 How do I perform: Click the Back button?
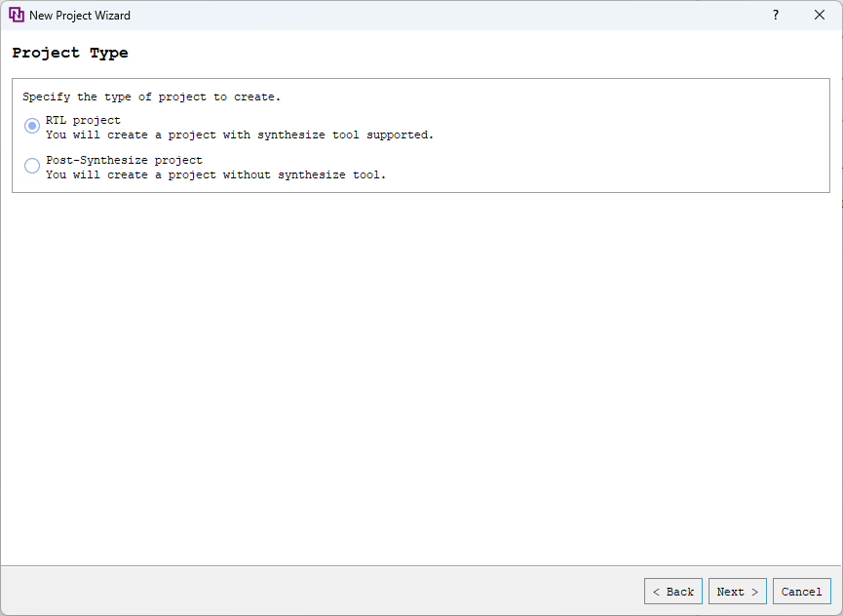672,591
